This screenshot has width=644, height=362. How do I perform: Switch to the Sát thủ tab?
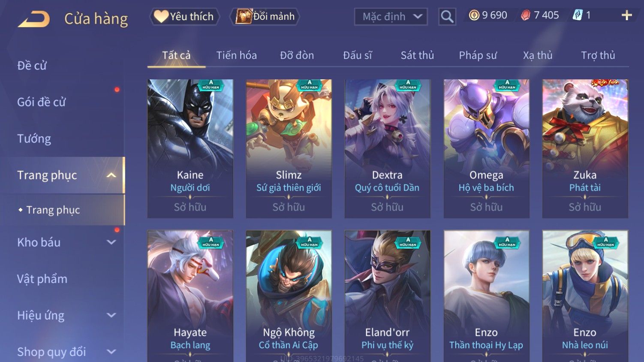point(417,55)
